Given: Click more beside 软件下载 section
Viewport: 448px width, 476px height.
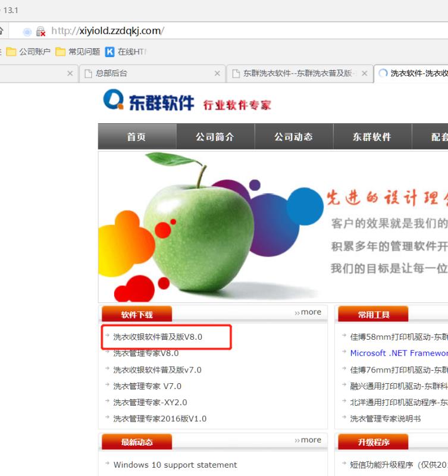Looking at the screenshot, I should click(308, 312).
